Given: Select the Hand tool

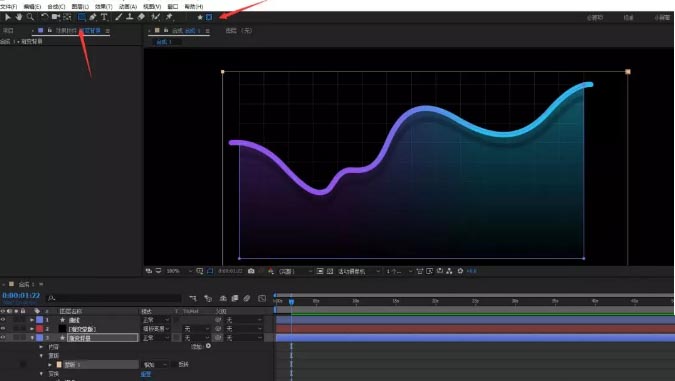Looking at the screenshot, I should 19,17.
